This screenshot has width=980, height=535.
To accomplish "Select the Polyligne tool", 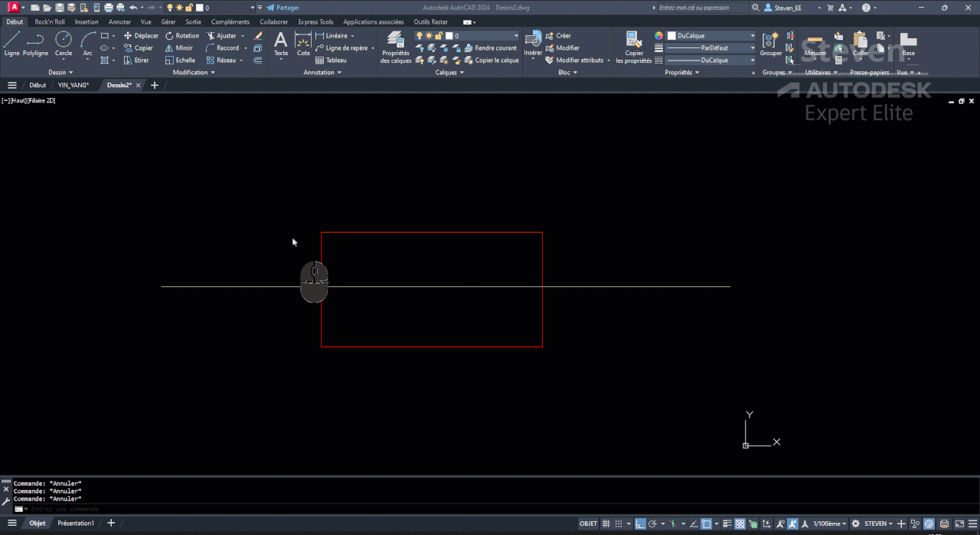I will (35, 44).
